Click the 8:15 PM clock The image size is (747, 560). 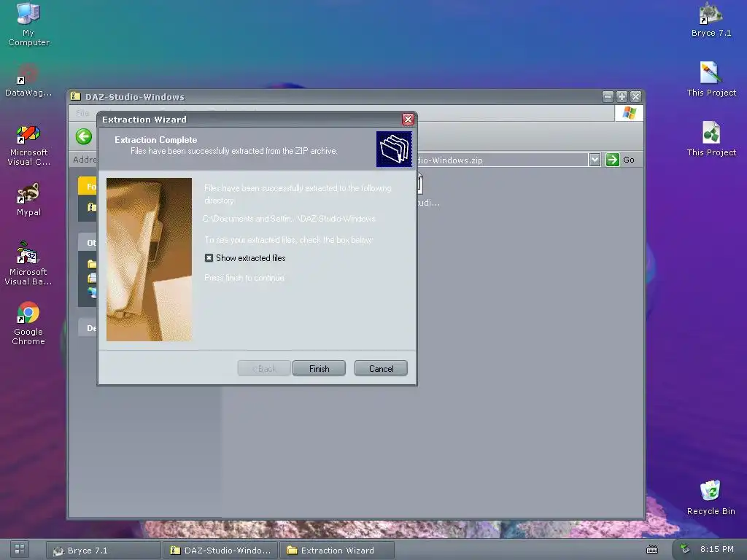(716, 549)
